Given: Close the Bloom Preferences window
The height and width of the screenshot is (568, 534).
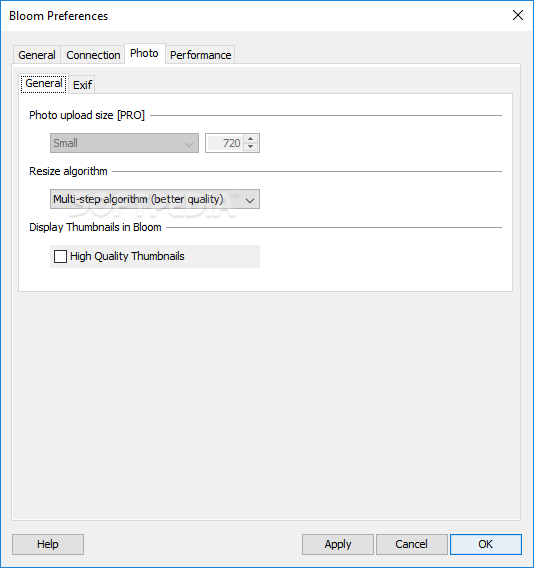Looking at the screenshot, I should coord(518,15).
